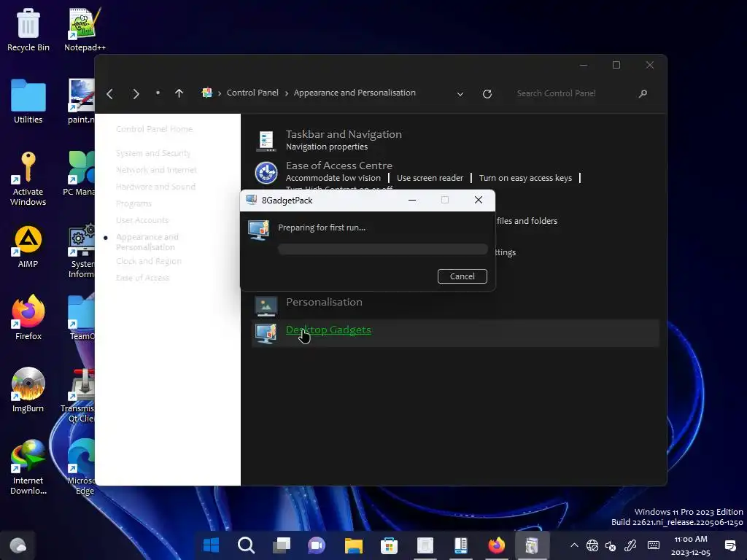Open Ease of Access in sidebar
Viewport: 747px width, 560px height.
click(142, 278)
